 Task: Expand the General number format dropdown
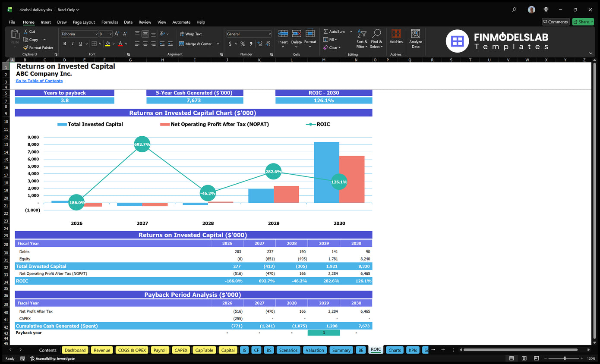coord(249,34)
